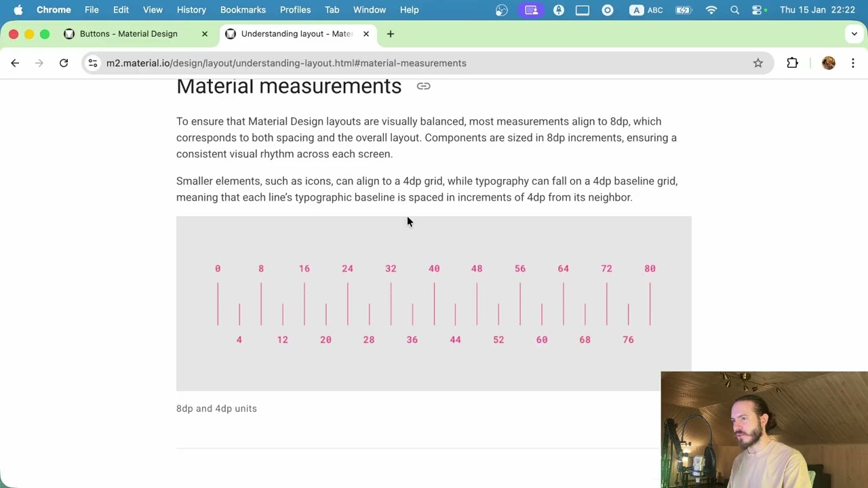The width and height of the screenshot is (868, 488).
Task: Open Chrome's three-dot menu
Action: click(853, 63)
